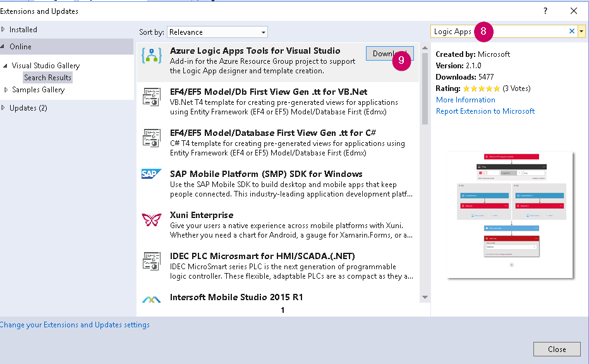589x364 pixels.
Task: Click the EF4/EF5 VB.Net template icon
Action: 152,97
